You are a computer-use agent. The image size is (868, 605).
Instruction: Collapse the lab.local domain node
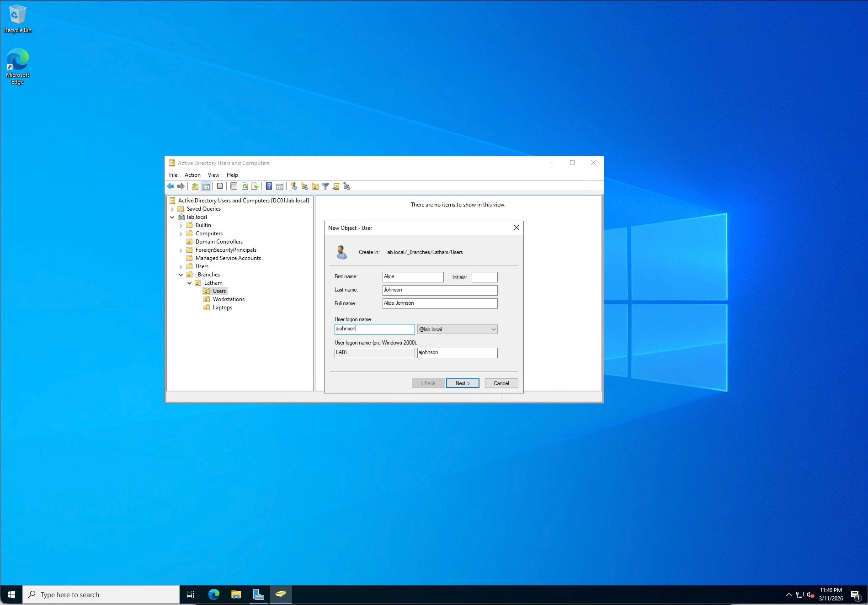click(x=172, y=218)
